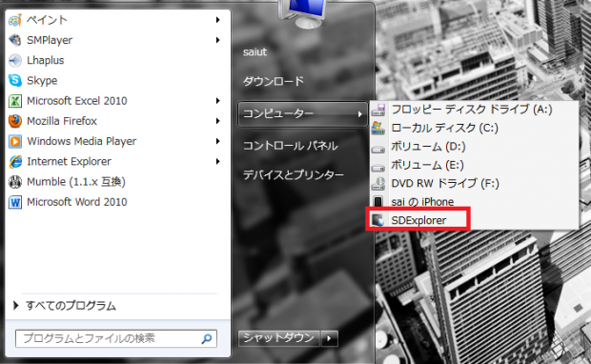Click the magnifier icon in search box

(207, 339)
